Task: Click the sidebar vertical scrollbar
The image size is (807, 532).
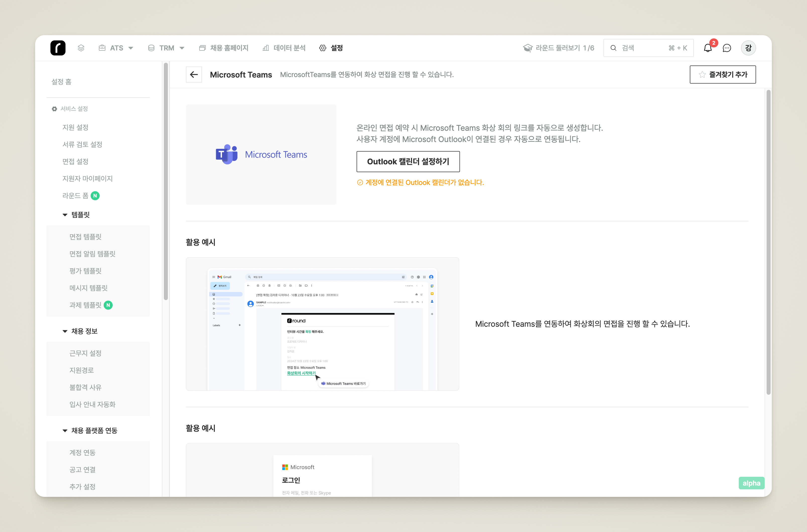Action: 166,181
